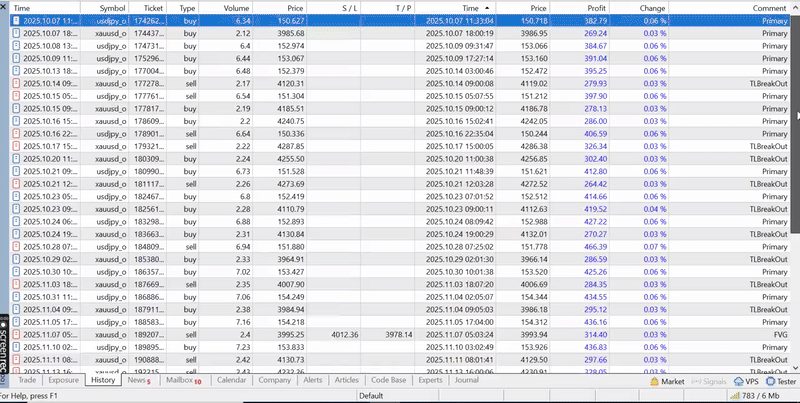
Task: Click the buy icon of ticket 175296 row
Action: [x=16, y=58]
